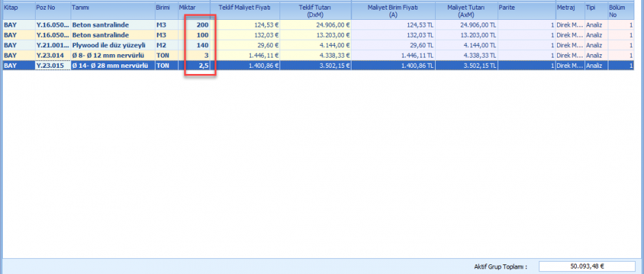Edit the Miktar cell with value 140

pos(197,45)
